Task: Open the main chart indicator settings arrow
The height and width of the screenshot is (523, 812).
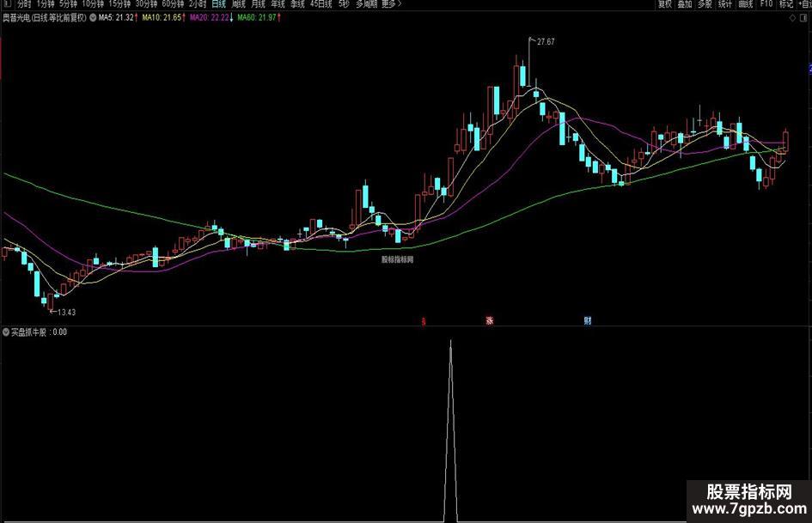Action: pos(93,18)
